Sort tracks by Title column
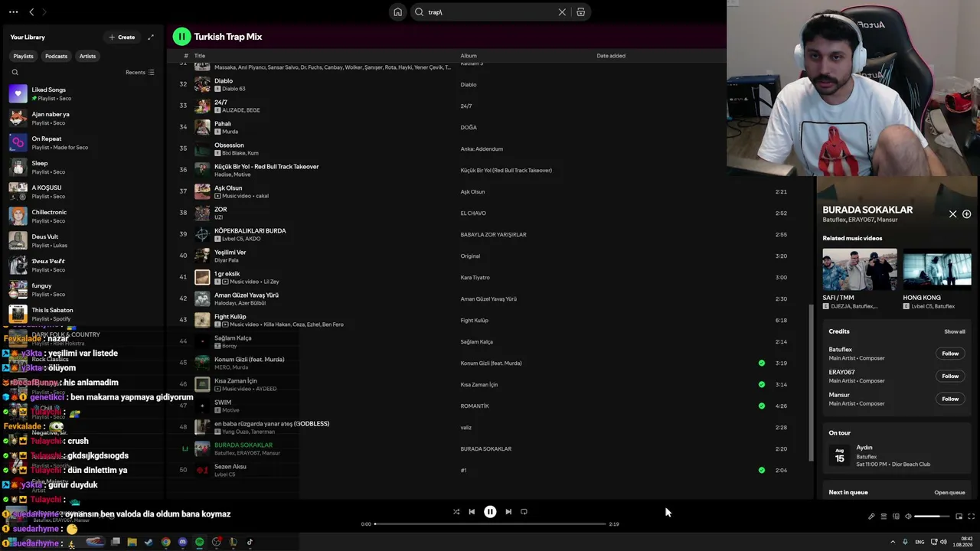 pyautogui.click(x=200, y=56)
